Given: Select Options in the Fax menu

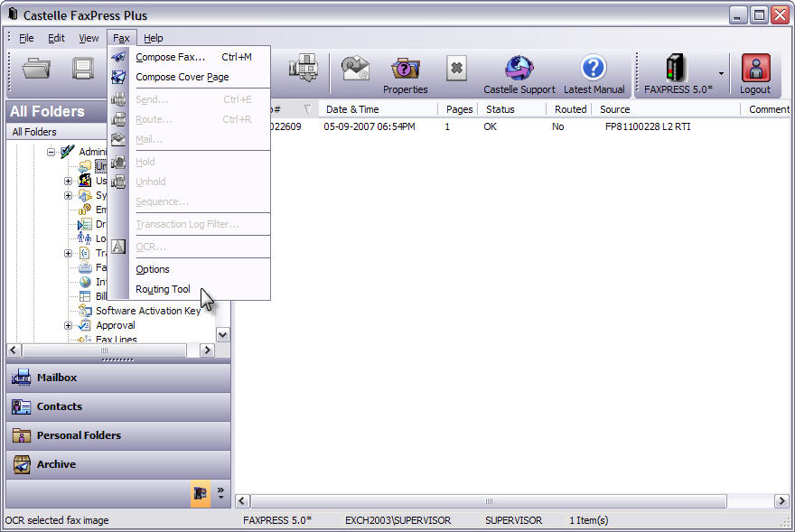Looking at the screenshot, I should click(x=189, y=269).
